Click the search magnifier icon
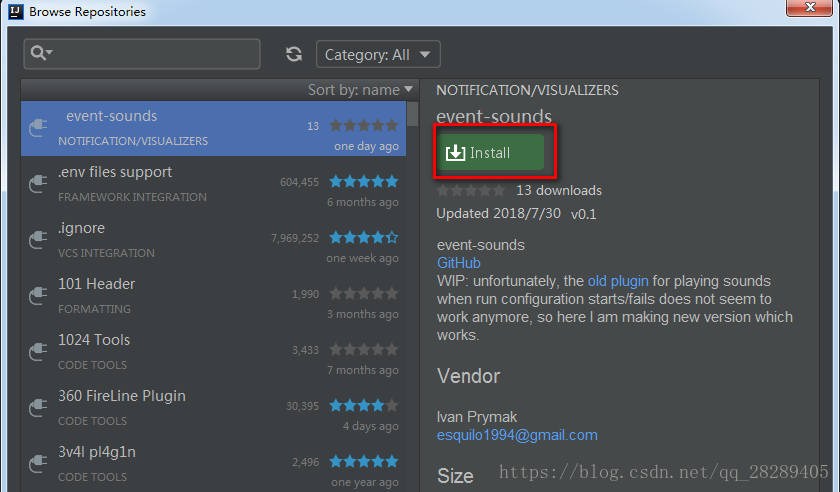 (x=38, y=53)
